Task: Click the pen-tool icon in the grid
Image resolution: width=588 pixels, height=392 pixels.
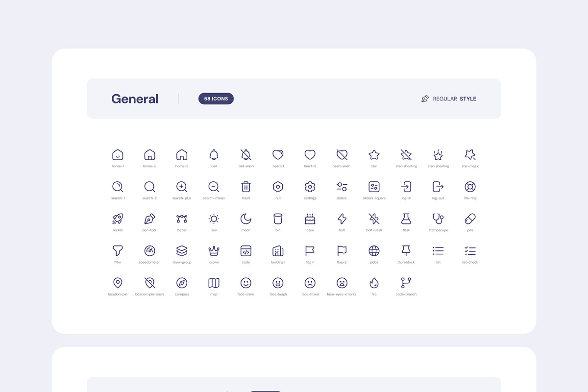Action: tap(149, 219)
